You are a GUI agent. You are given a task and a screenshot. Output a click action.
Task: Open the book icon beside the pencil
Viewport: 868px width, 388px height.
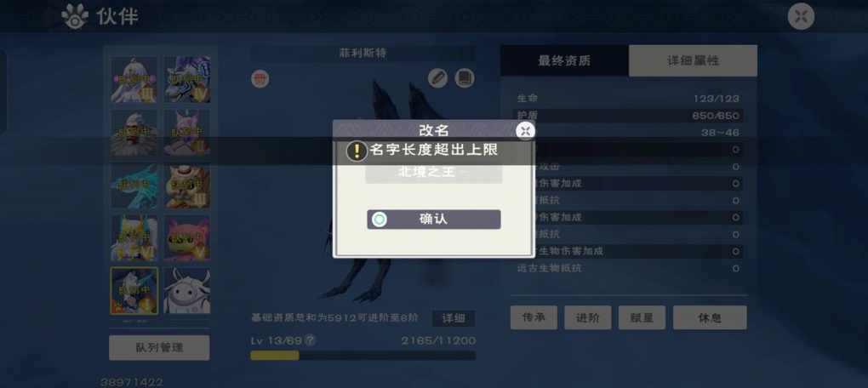pos(465,78)
